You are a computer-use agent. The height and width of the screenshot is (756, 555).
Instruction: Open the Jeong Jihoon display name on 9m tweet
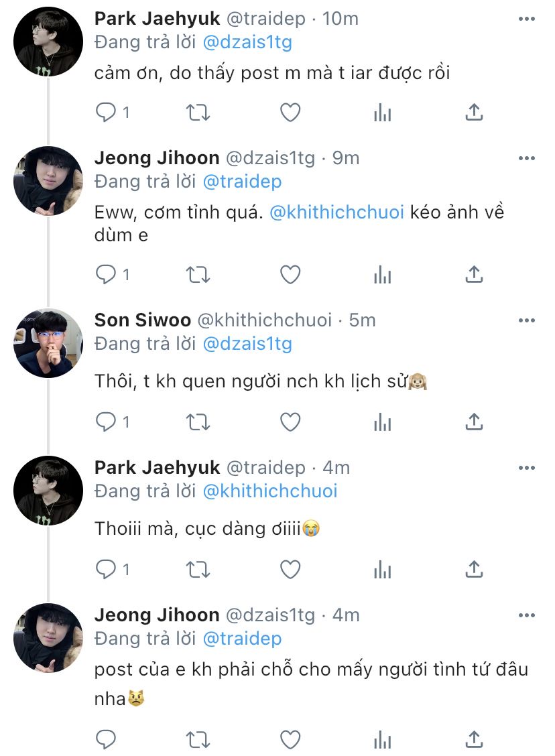coord(157,158)
